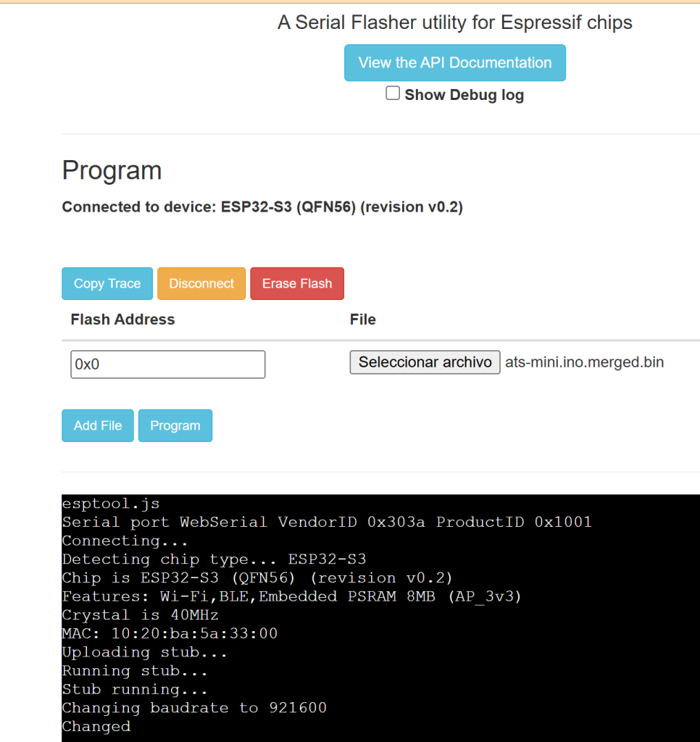
Task: Add another file row with Add File
Action: 98,425
